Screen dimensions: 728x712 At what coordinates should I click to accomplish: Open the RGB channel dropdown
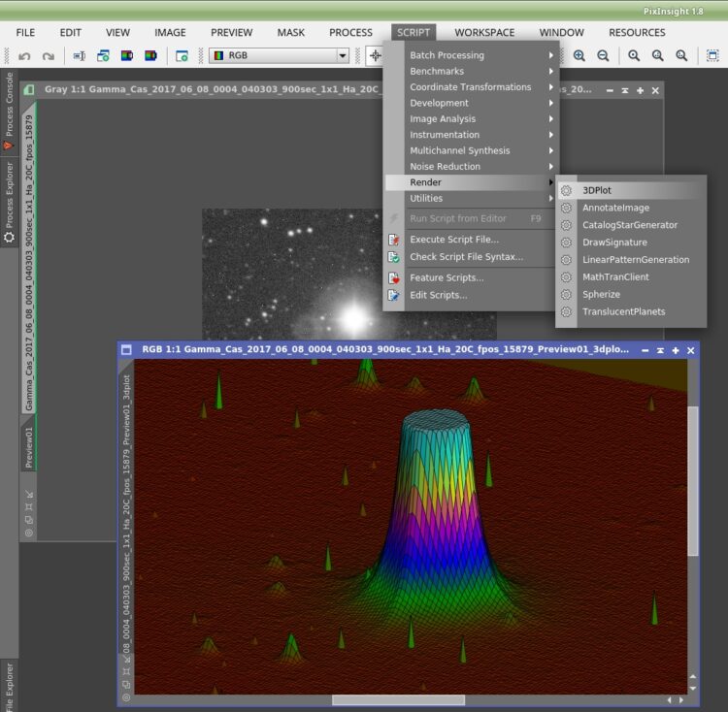[x=279, y=55]
